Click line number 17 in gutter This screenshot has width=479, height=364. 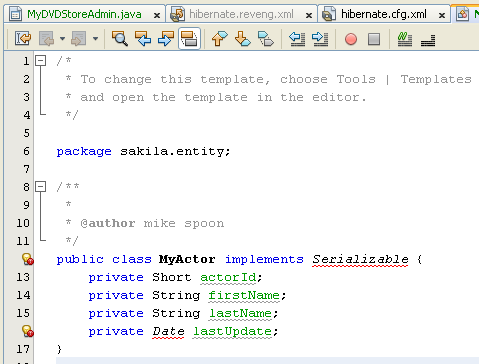click(23, 349)
